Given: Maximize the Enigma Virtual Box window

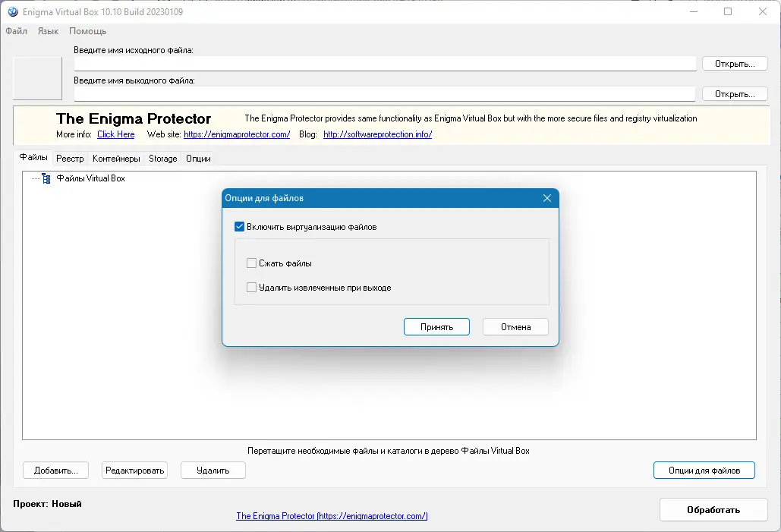Looking at the screenshot, I should [728, 11].
